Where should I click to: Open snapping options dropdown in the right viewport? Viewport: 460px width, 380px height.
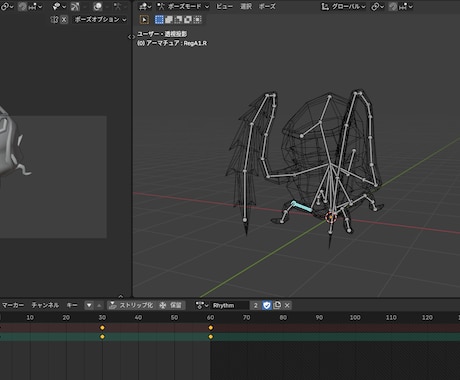(x=406, y=6)
